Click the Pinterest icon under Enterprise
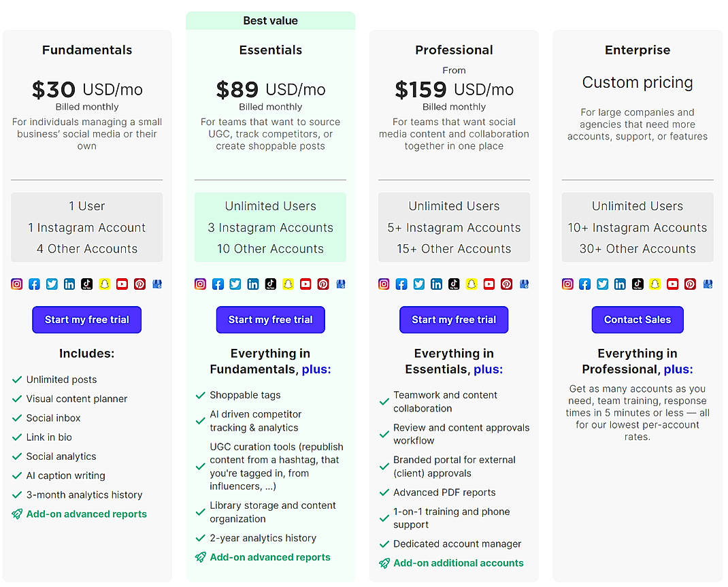The height and width of the screenshot is (587, 728). point(690,284)
